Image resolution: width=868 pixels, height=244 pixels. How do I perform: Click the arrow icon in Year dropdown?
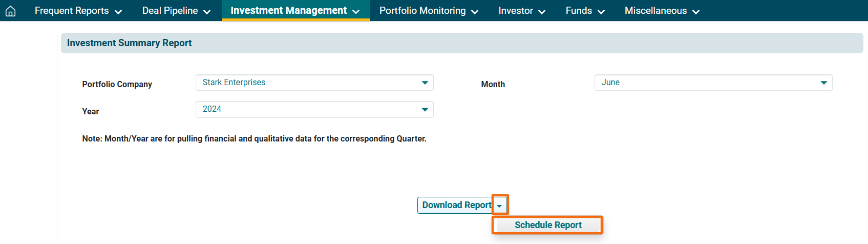(x=425, y=110)
